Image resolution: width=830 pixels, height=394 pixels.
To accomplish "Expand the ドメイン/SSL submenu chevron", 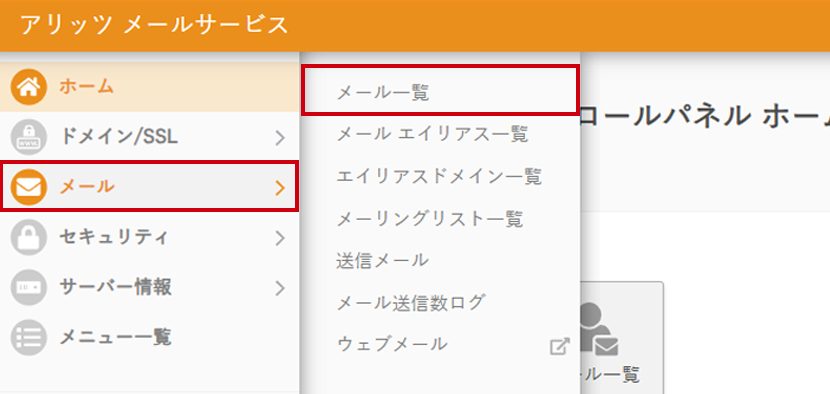I will click(x=280, y=138).
